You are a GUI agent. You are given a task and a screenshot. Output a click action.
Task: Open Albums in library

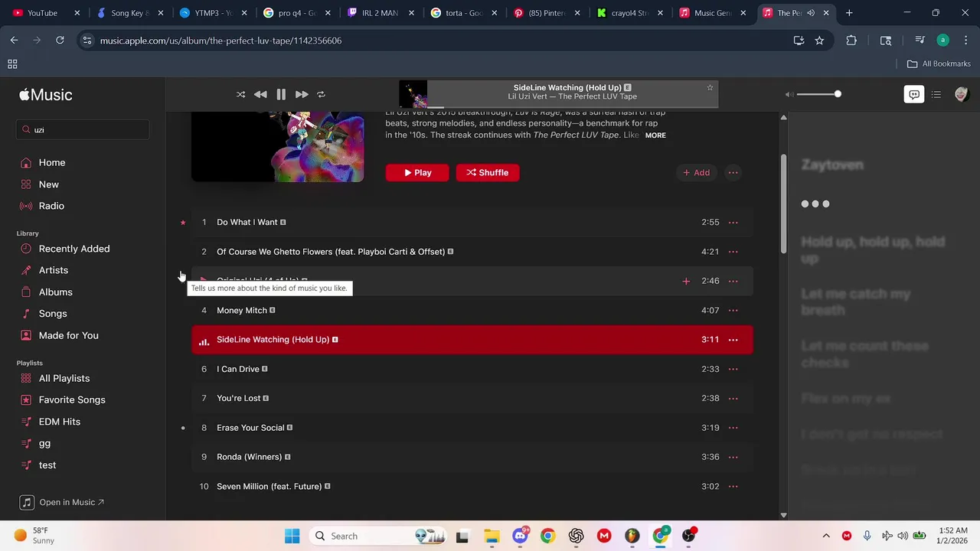[56, 292]
